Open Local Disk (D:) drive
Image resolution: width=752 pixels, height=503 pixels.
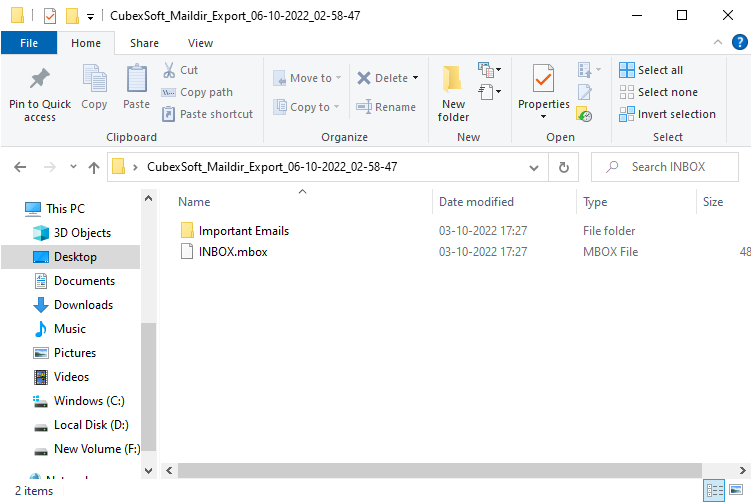coord(81,425)
